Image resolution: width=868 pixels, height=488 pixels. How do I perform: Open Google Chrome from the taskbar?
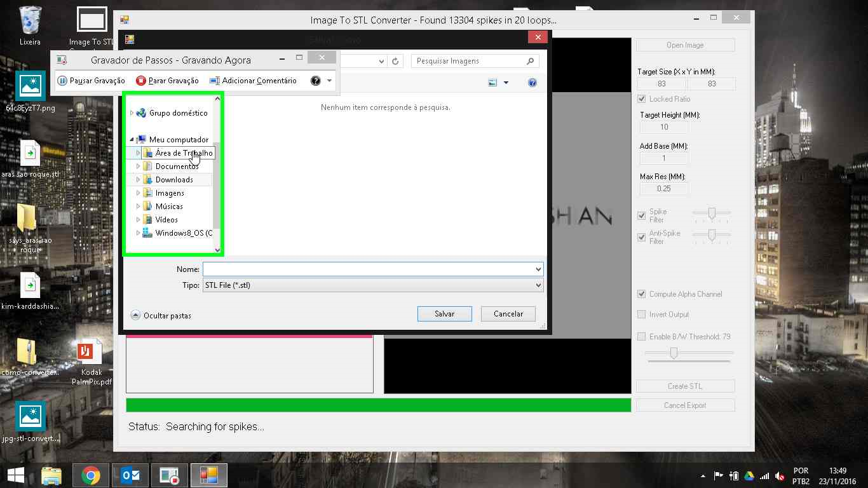click(91, 475)
